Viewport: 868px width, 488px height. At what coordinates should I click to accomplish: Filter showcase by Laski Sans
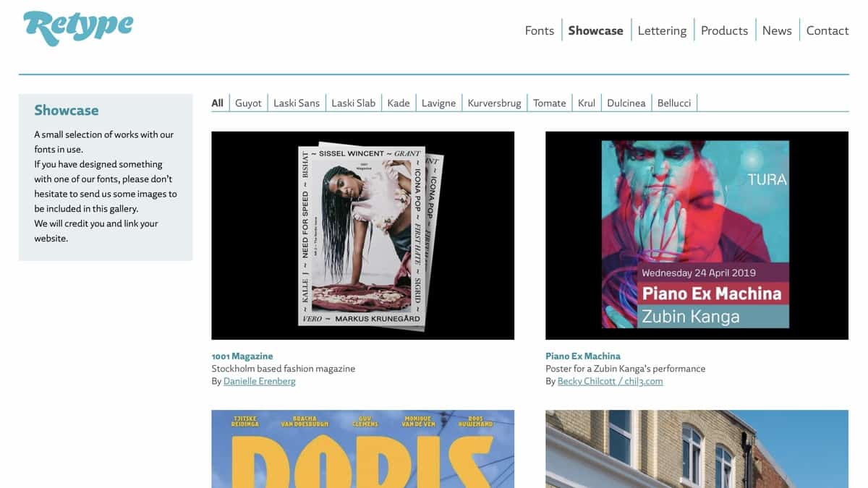pyautogui.click(x=297, y=103)
